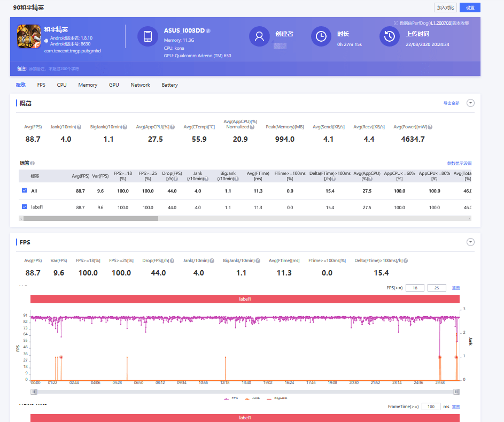Click the upload time history icon
504x422 pixels.
[389, 36]
